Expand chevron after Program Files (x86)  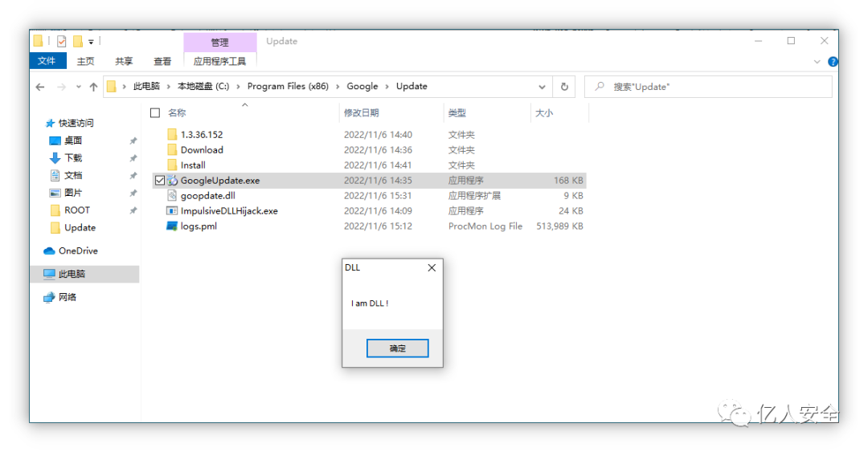[x=338, y=87]
